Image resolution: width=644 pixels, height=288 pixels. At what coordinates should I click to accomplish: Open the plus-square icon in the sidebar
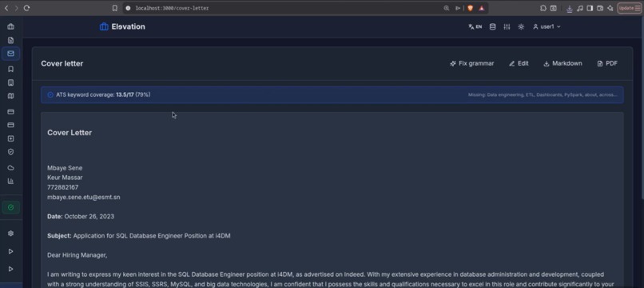[10, 138]
